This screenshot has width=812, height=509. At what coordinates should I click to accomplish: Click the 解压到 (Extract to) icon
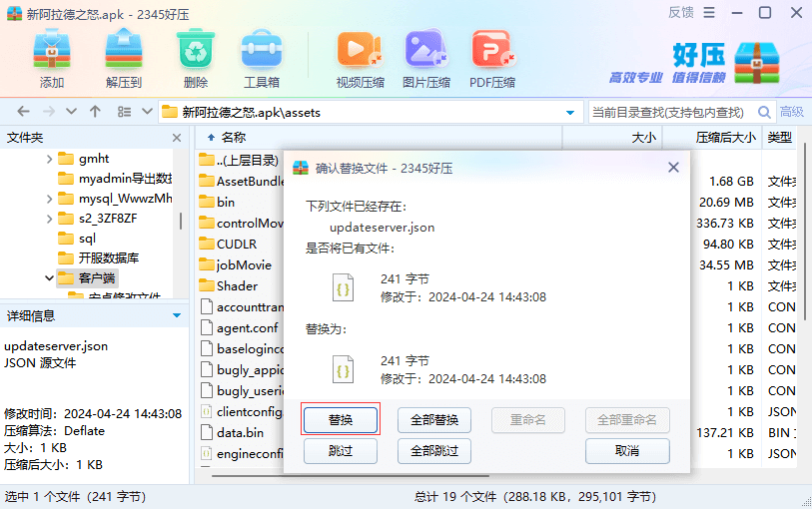point(123,51)
